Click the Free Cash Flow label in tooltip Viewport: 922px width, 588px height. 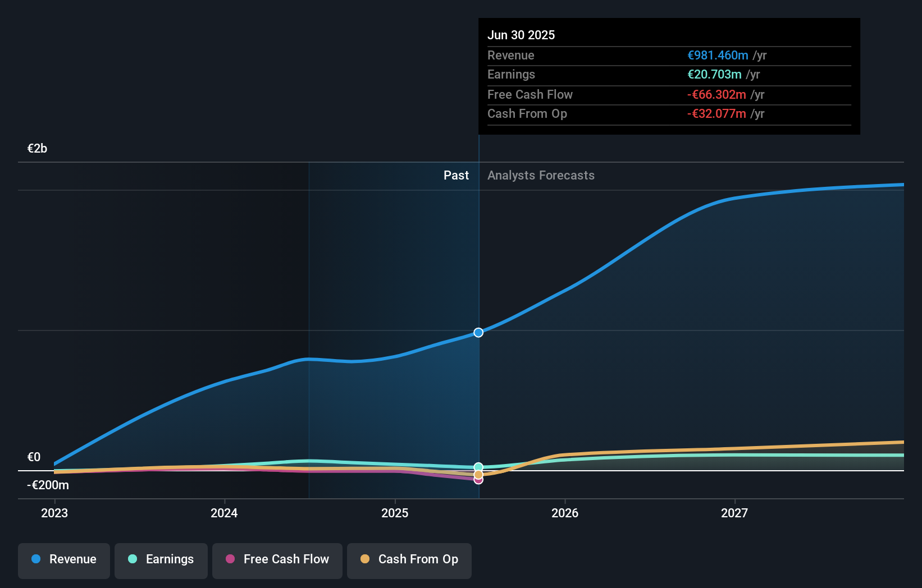[530, 94]
